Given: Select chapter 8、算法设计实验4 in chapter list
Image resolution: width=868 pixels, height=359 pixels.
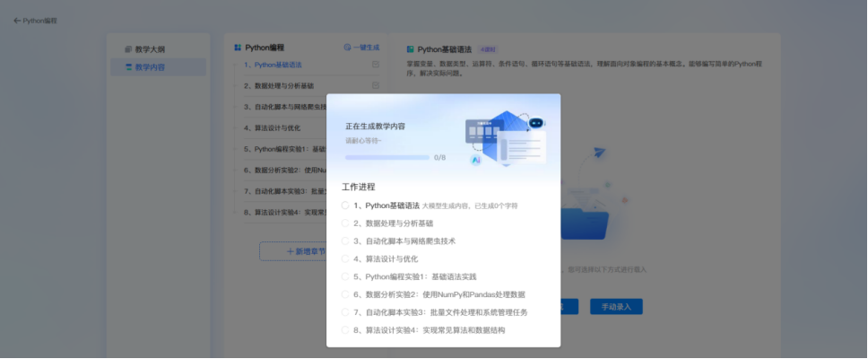Looking at the screenshot, I should [x=284, y=212].
